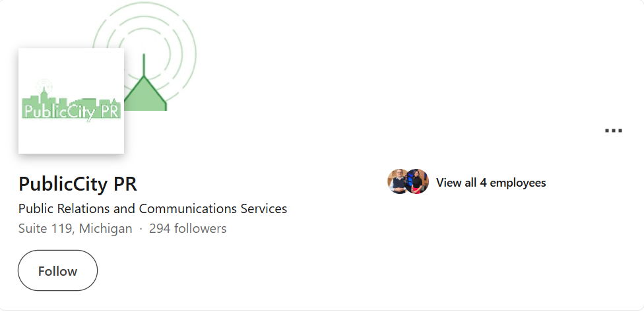
Task: Click the overlapping employee photos group
Action: 408,181
